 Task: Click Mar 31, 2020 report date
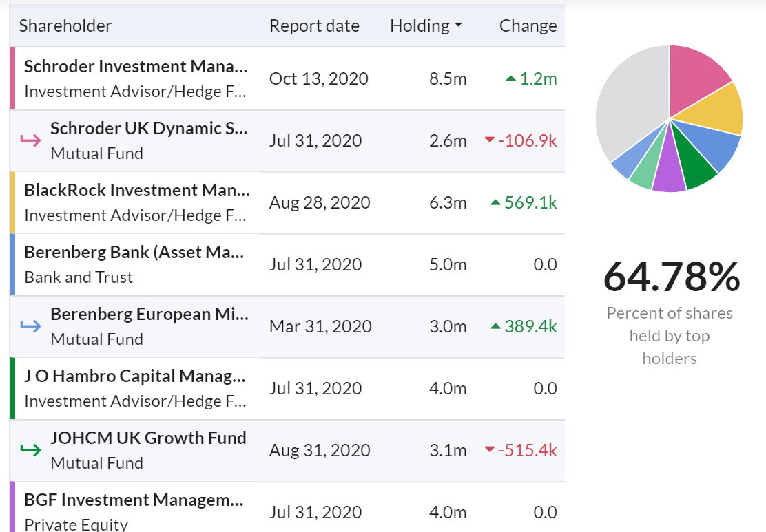(320, 326)
